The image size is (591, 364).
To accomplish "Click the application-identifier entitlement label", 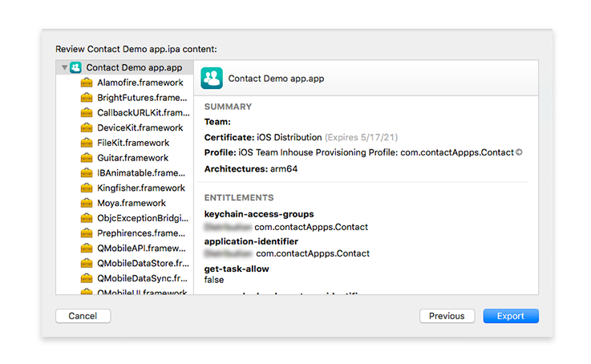I will (x=251, y=241).
